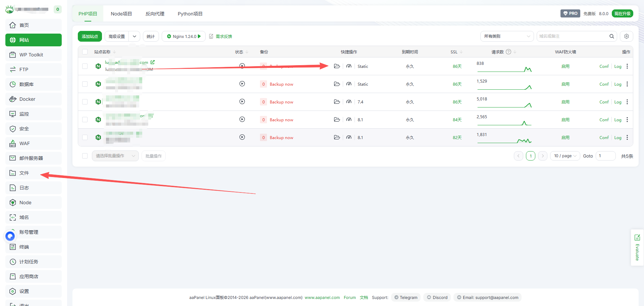Click the search magnifier icon

point(611,36)
